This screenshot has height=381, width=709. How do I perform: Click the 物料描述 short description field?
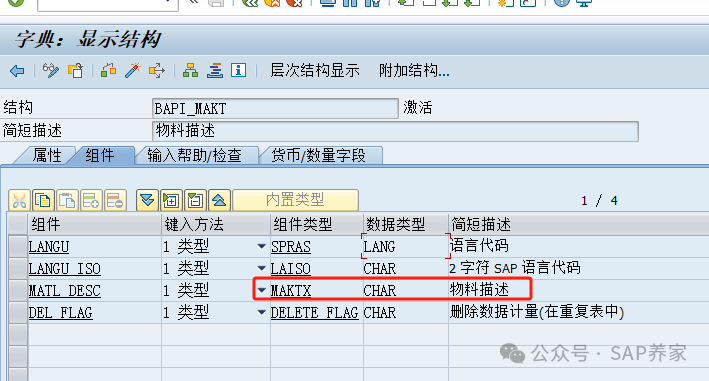[x=395, y=131]
